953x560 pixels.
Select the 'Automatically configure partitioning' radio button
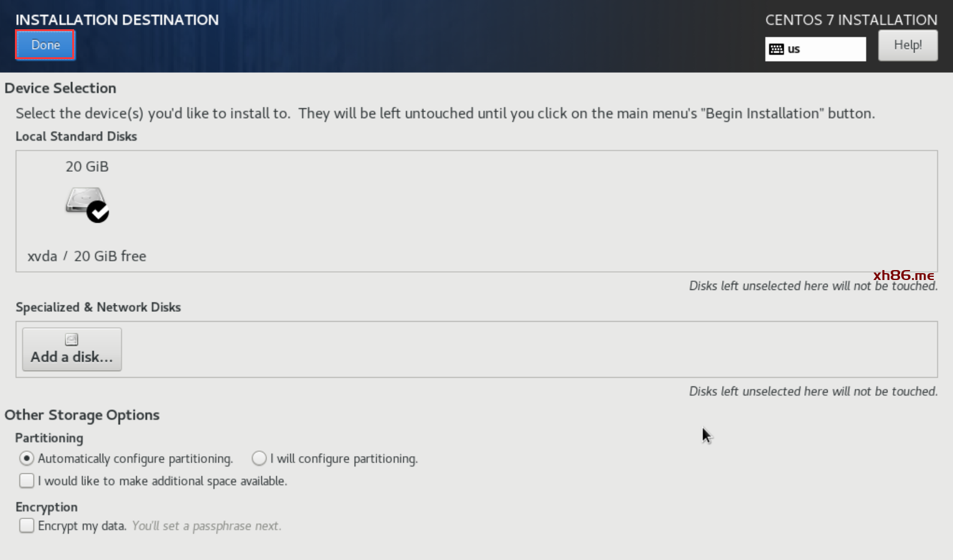click(27, 459)
